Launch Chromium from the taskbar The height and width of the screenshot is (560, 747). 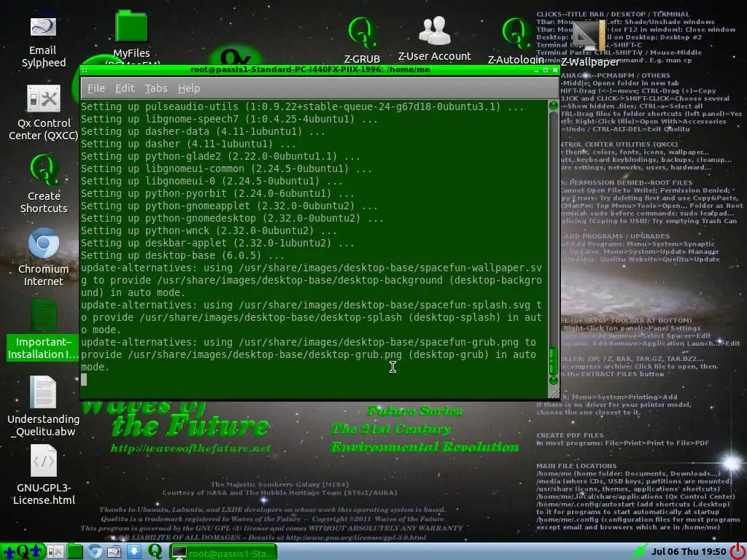94,551
